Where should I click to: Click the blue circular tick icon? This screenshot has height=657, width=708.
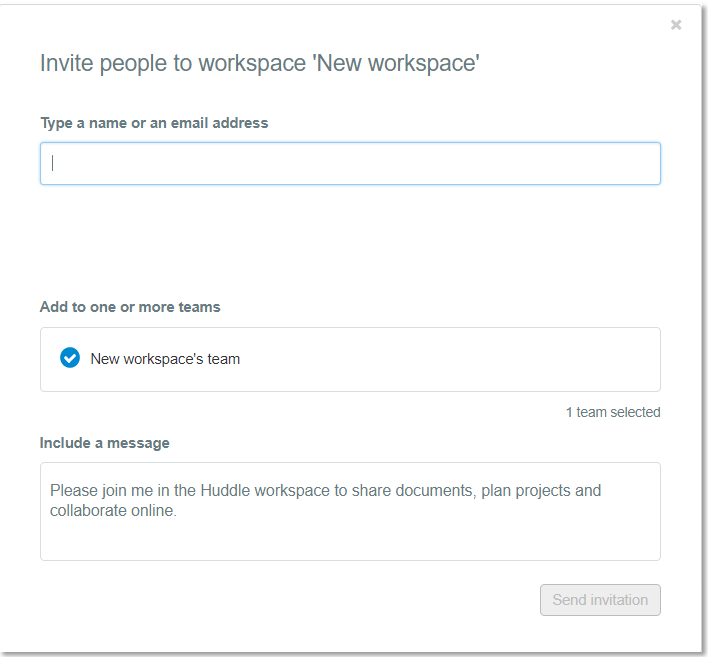click(x=70, y=358)
